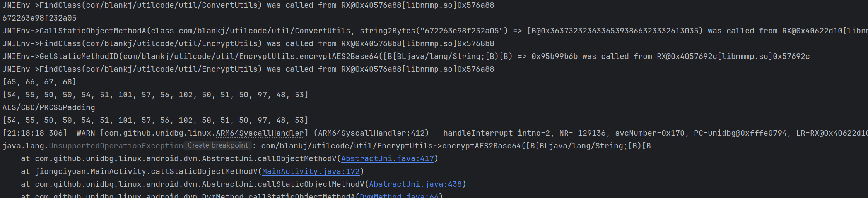Click the AES/CBC/PKCS5Padding output line
Viewport: 868px width, 198px height.
49,107
